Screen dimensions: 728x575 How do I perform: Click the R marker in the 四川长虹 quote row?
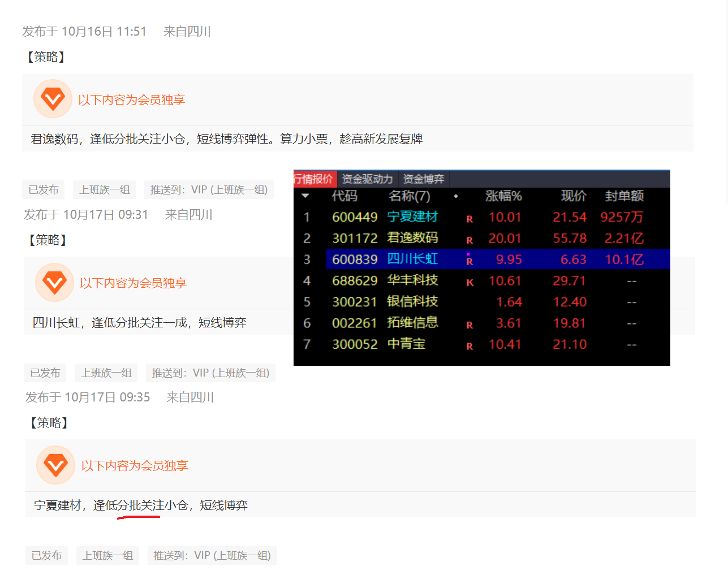pyautogui.click(x=469, y=261)
